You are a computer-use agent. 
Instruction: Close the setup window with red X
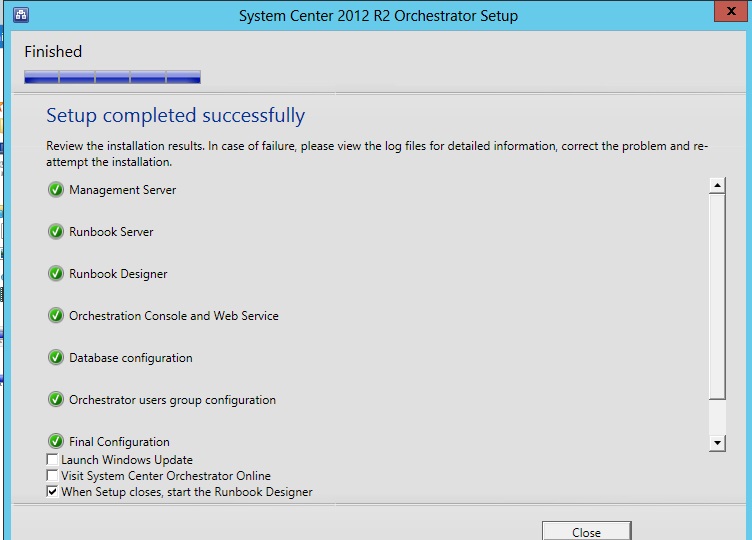729,13
